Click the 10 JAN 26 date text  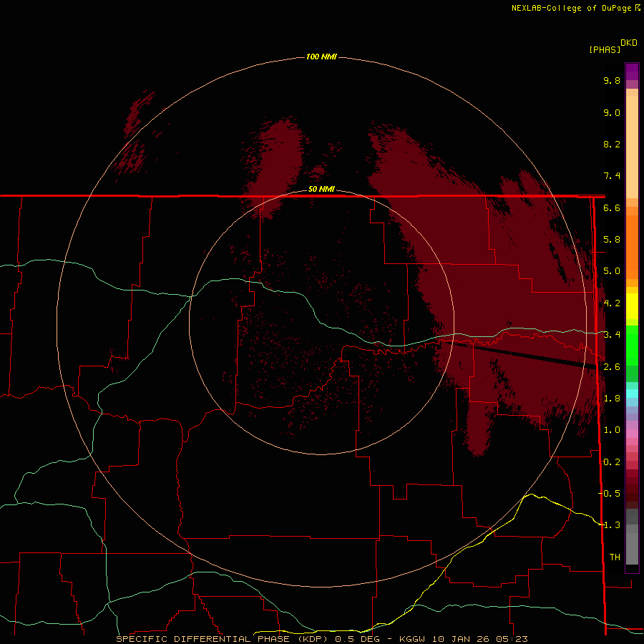[x=462, y=639]
